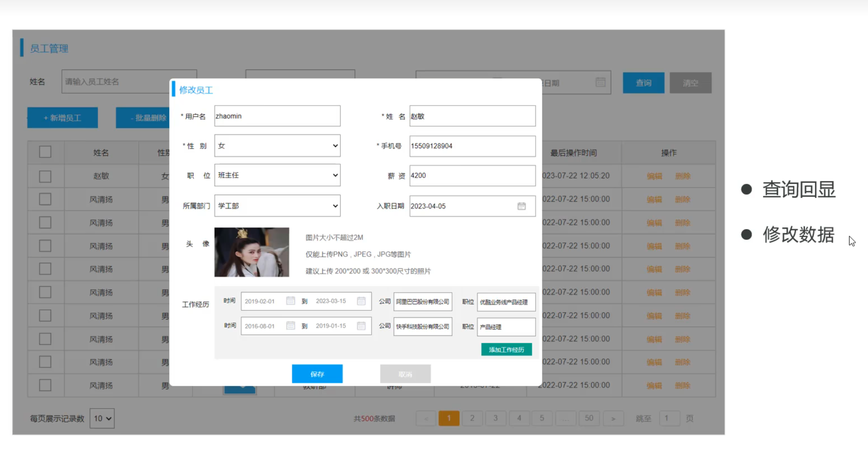This screenshot has width=868, height=453.
Task: Open calendar icon in top search date filter
Action: pos(600,82)
